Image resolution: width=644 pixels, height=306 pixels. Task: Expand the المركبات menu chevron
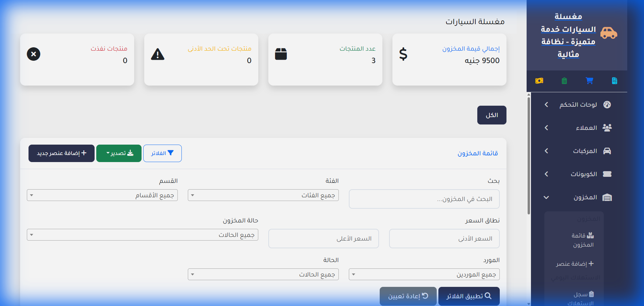[546, 151]
